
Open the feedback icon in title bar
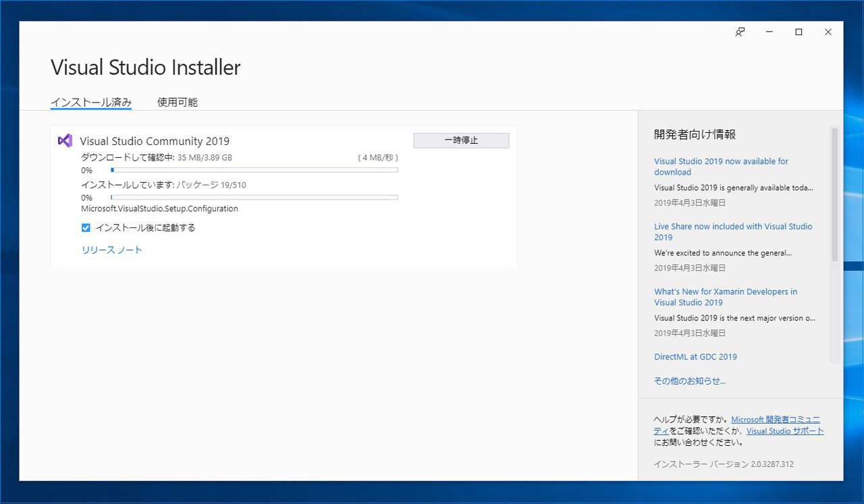point(740,32)
